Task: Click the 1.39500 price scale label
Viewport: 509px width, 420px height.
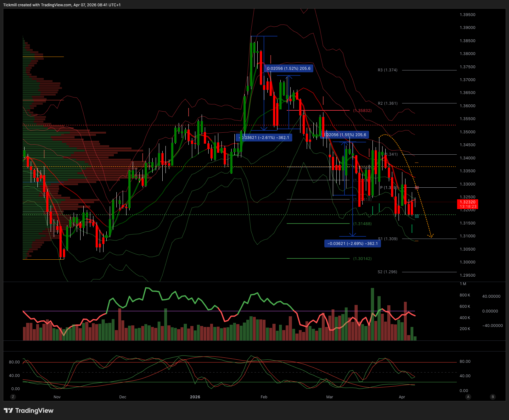Action: (x=467, y=15)
